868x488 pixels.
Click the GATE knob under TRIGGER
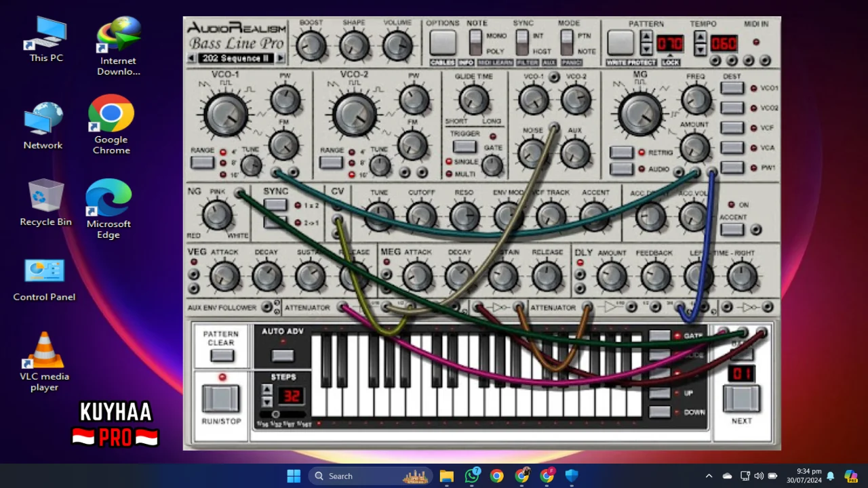tap(492, 165)
